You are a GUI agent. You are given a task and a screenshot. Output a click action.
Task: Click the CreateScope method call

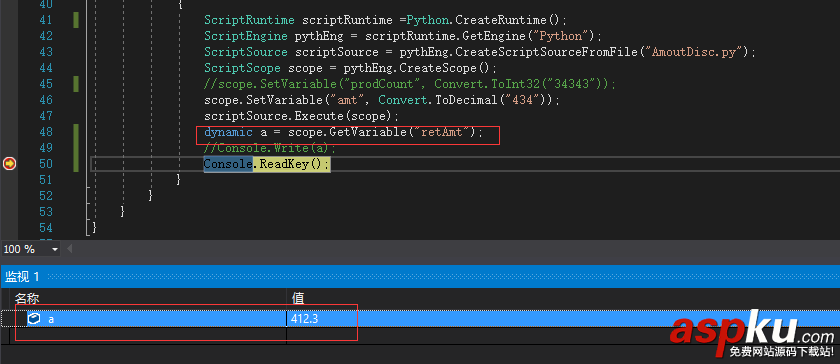(438, 68)
